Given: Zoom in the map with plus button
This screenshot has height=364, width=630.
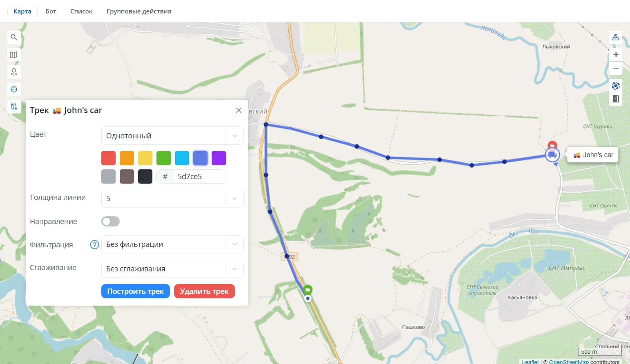Looking at the screenshot, I should point(616,55).
